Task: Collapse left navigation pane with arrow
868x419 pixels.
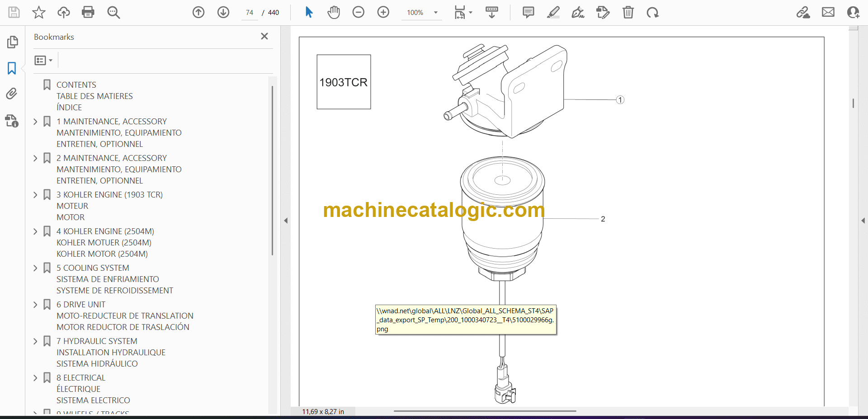Action: click(286, 221)
